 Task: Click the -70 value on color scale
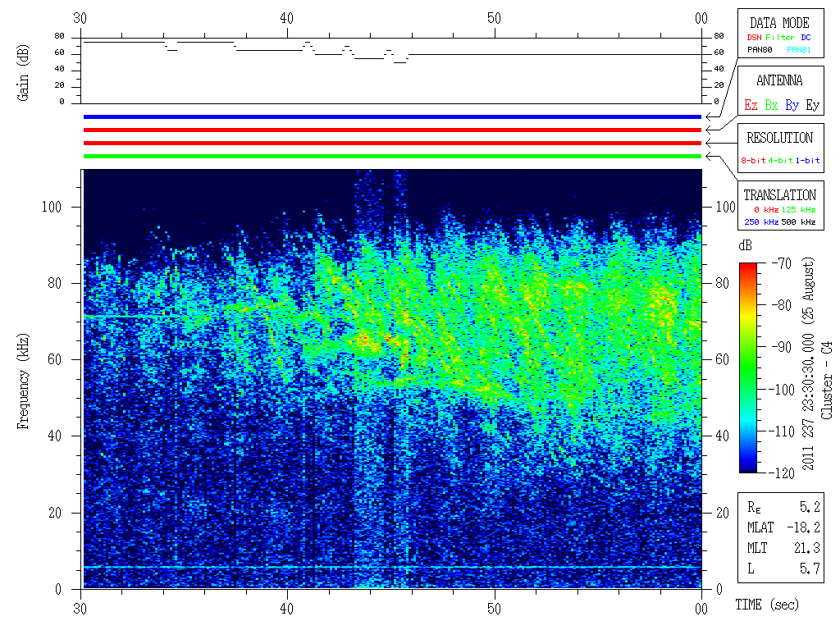[782, 263]
